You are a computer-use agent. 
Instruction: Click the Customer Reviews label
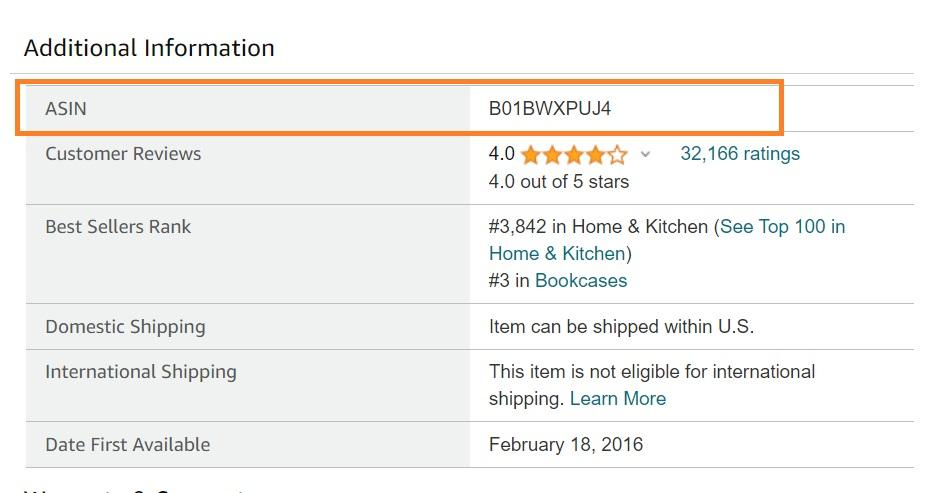coord(123,154)
